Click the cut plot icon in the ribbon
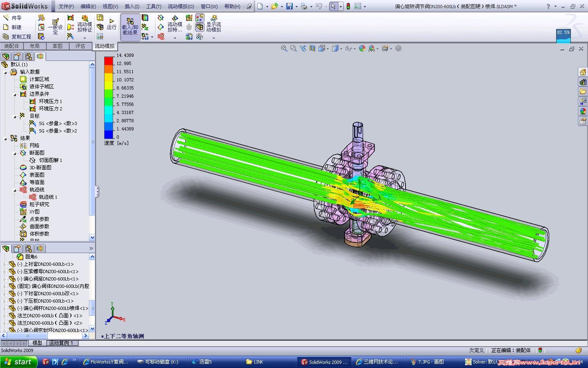 160,18
